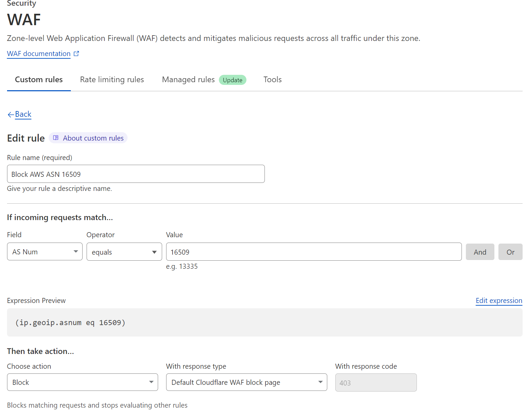Go Back to the rules list
This screenshot has width=532, height=412.
pyautogui.click(x=23, y=114)
